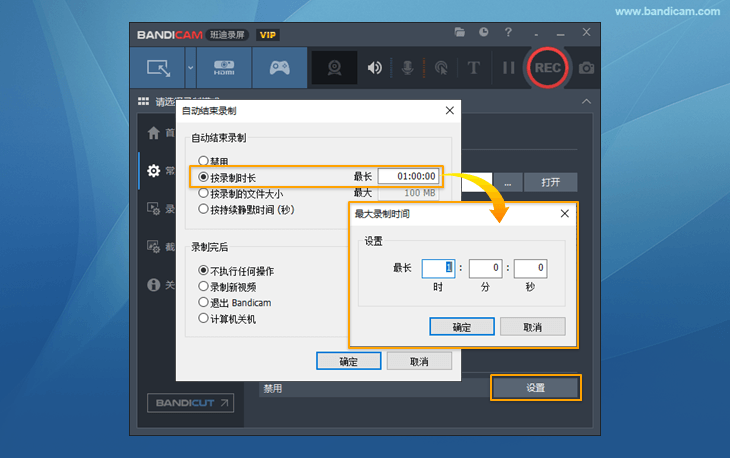Close the 最大录制时间 dialog
This screenshot has height=458, width=730.
coord(565,214)
